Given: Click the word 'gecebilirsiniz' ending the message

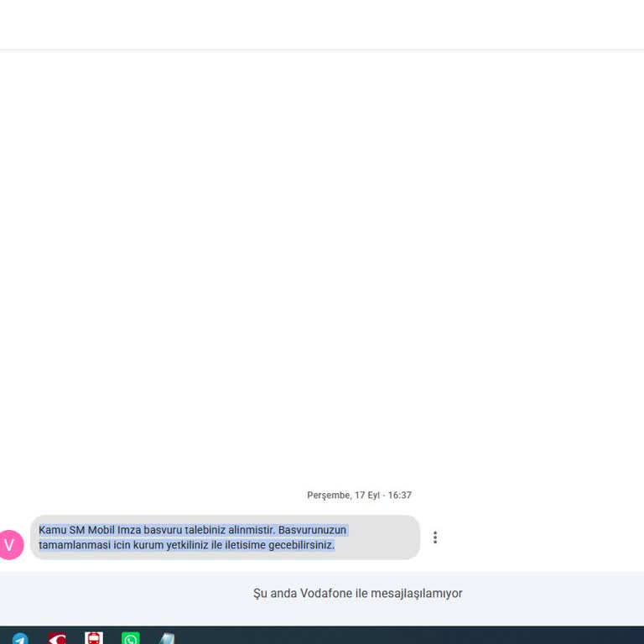Looking at the screenshot, I should pyautogui.click(x=302, y=545).
